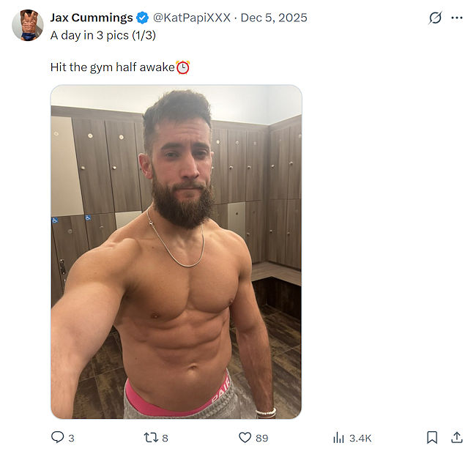Click the share upload arrow icon
This screenshot has width=476, height=454.
point(457,437)
